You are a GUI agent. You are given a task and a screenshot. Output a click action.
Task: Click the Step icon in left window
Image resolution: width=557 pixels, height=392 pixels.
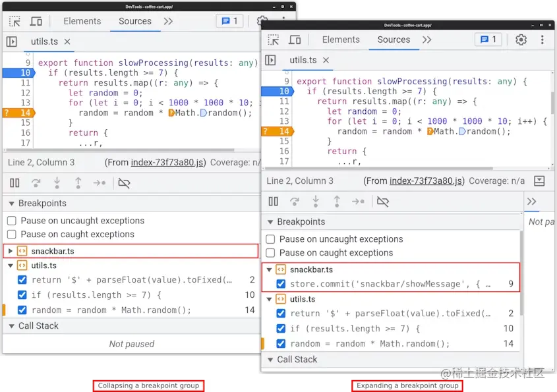pos(100,183)
